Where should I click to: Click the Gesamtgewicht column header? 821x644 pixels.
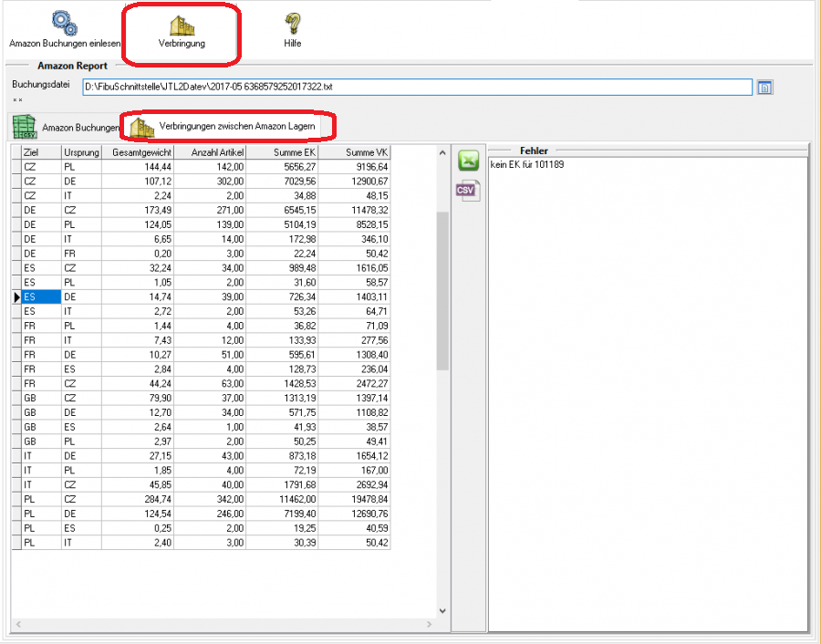click(x=137, y=152)
